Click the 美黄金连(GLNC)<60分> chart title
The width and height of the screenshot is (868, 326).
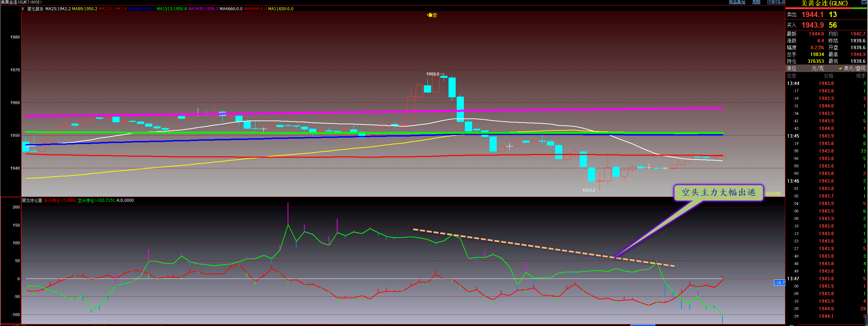coord(21,2)
